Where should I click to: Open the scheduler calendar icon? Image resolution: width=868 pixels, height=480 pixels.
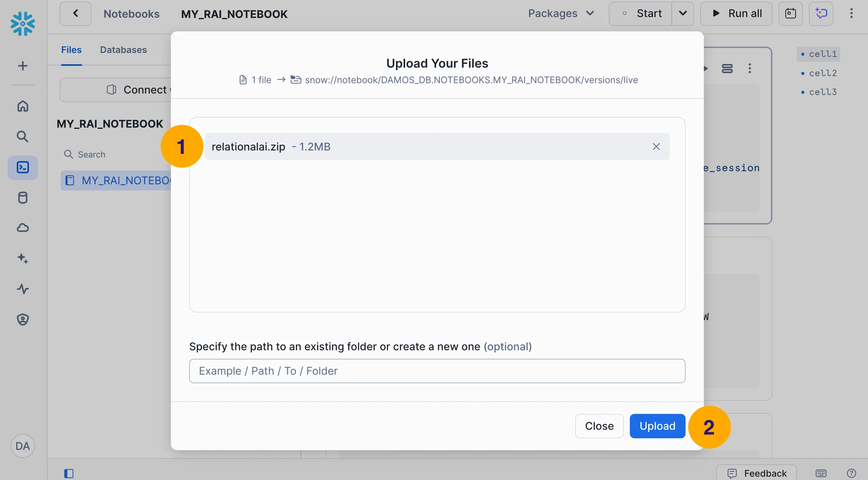791,13
